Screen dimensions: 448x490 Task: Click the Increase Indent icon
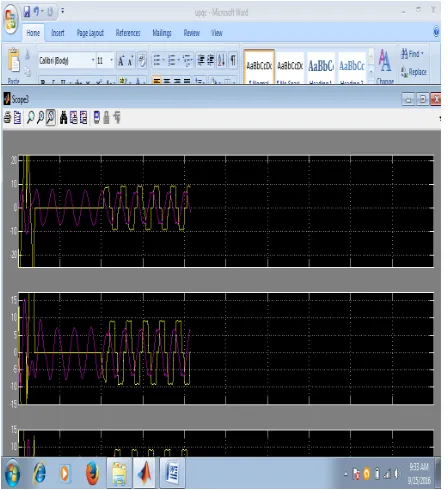[211, 60]
